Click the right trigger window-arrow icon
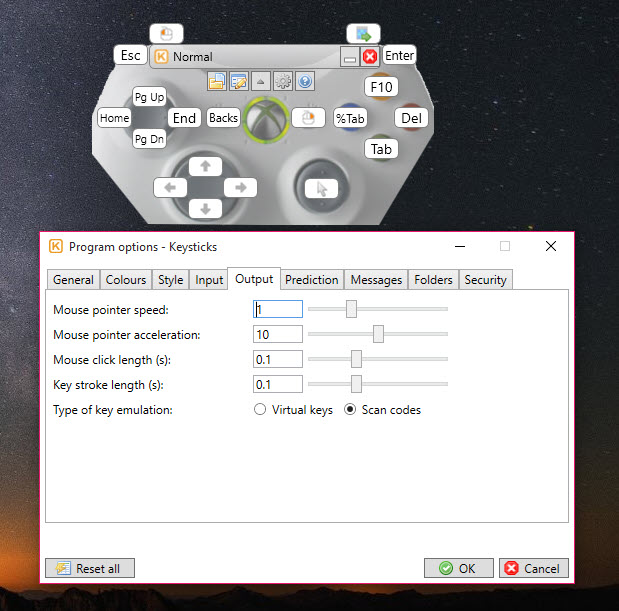The width and height of the screenshot is (619, 611). click(x=363, y=34)
